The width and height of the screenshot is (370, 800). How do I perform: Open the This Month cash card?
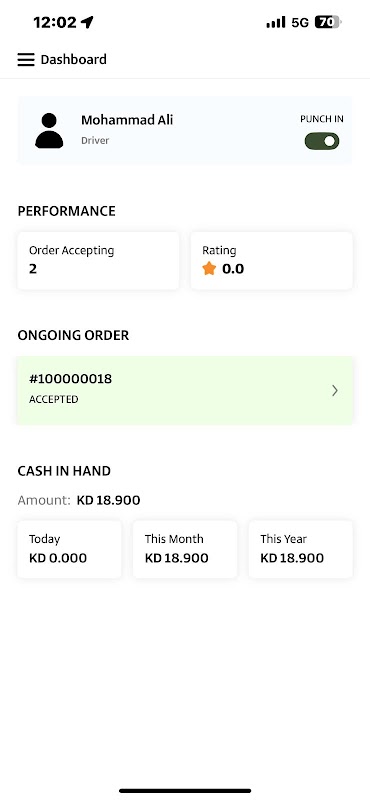click(x=185, y=549)
